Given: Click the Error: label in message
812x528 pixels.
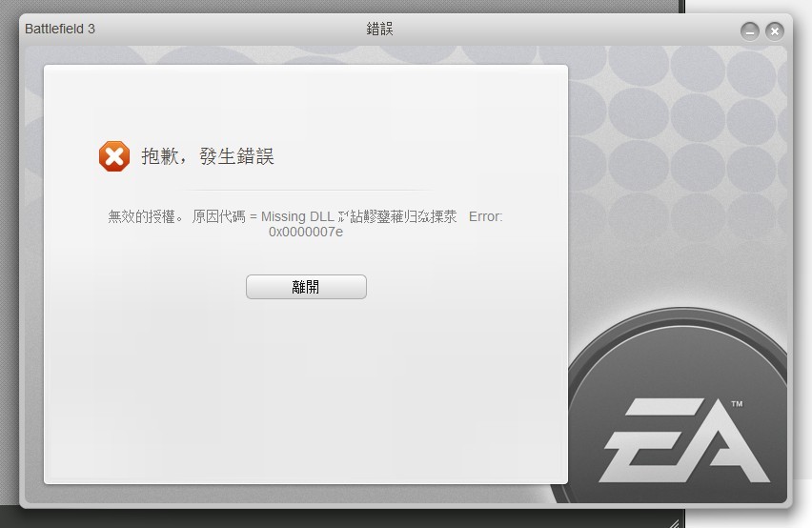Looking at the screenshot, I should click(485, 216).
